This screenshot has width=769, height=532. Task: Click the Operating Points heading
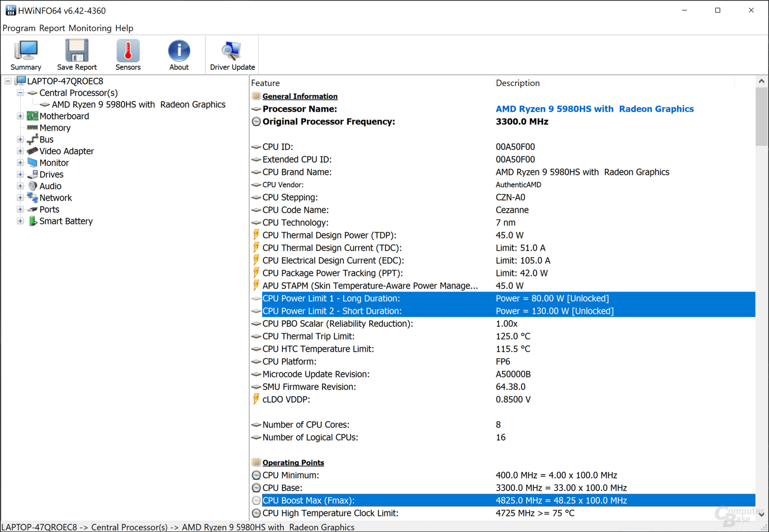point(293,463)
